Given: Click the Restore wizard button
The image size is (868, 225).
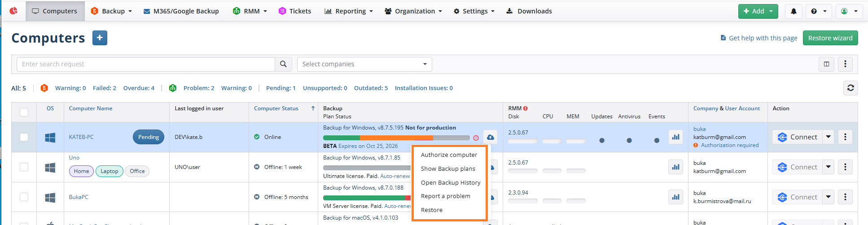Looking at the screenshot, I should [x=830, y=38].
